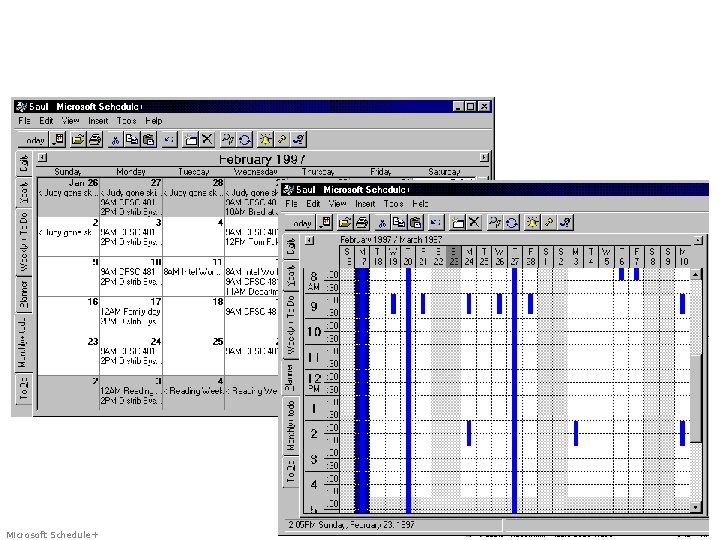Open Go To Date in the front window toolbar
The height and width of the screenshot is (540, 720).
click(325, 223)
